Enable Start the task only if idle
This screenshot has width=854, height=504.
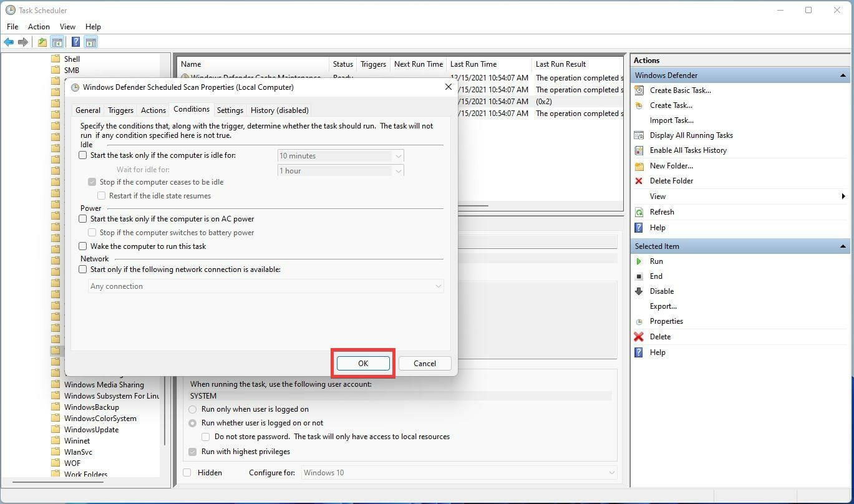point(82,155)
